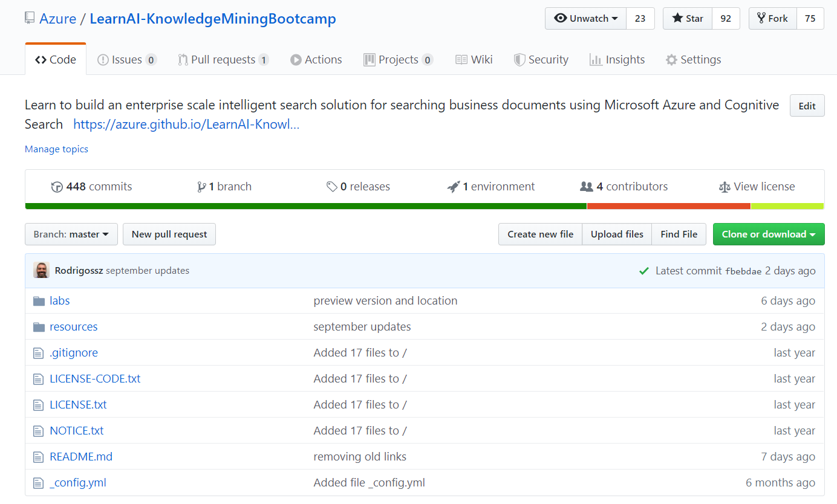This screenshot has height=504, width=837.
Task: Open the resources folder
Action: (74, 327)
